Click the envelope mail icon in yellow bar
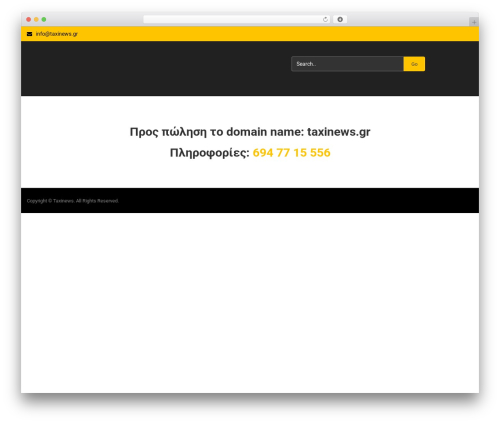The height and width of the screenshot is (423, 500). point(29,34)
